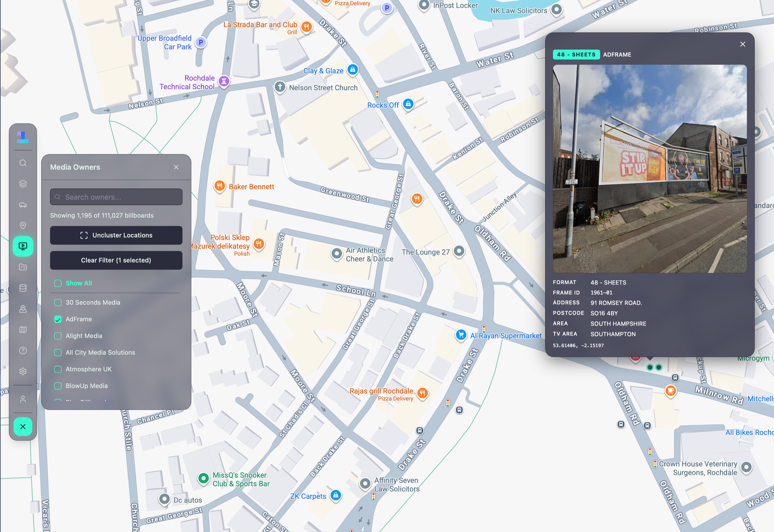Toggle the active billboard screen icon
The width and height of the screenshot is (774, 532).
[23, 246]
